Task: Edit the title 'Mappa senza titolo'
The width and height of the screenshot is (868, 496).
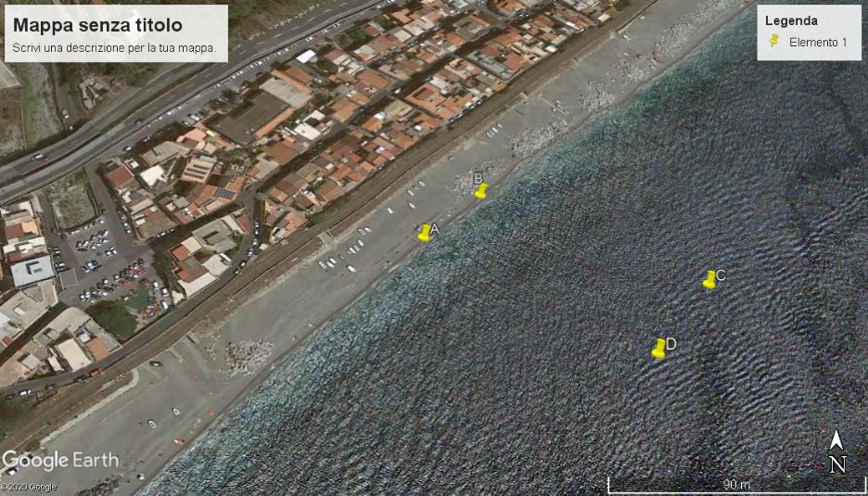Action: [x=97, y=25]
